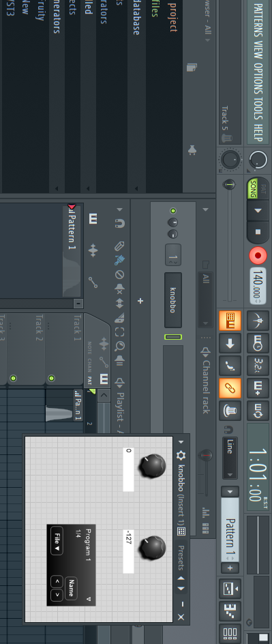Select the playlist Select tool

119,332
